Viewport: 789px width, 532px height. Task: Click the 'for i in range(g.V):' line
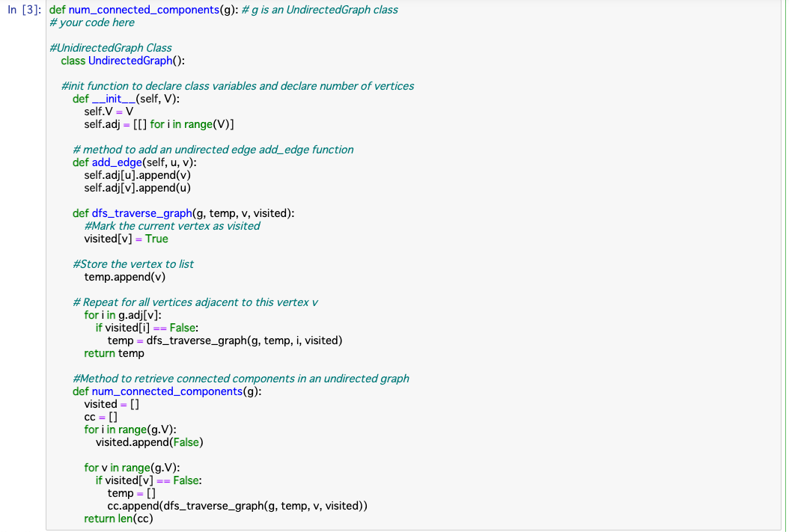130,430
